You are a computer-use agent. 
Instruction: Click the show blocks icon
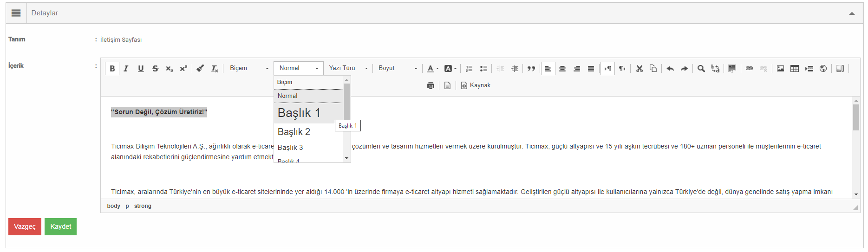[x=840, y=68]
